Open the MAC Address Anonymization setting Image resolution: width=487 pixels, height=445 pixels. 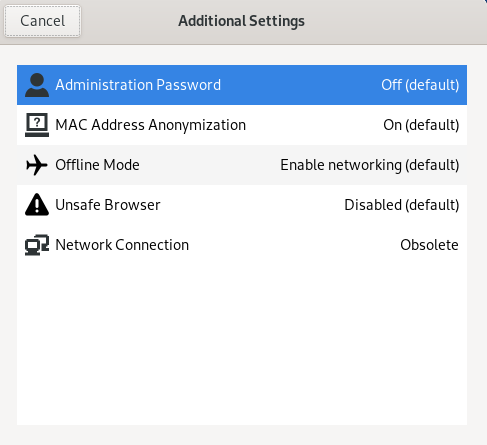click(x=242, y=125)
